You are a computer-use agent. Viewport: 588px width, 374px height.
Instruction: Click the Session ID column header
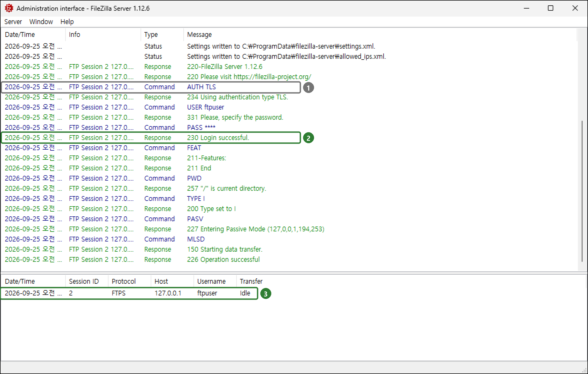tap(87, 281)
